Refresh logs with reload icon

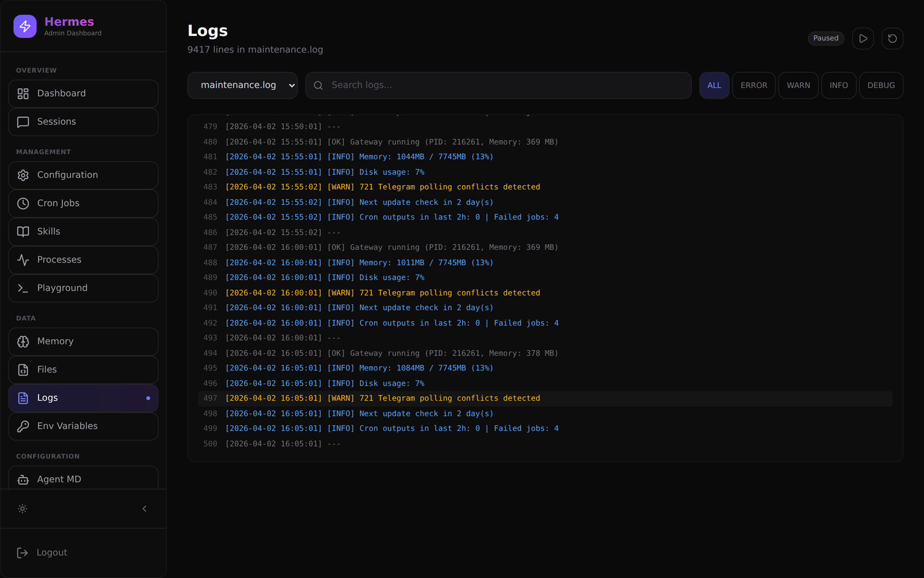click(x=893, y=39)
